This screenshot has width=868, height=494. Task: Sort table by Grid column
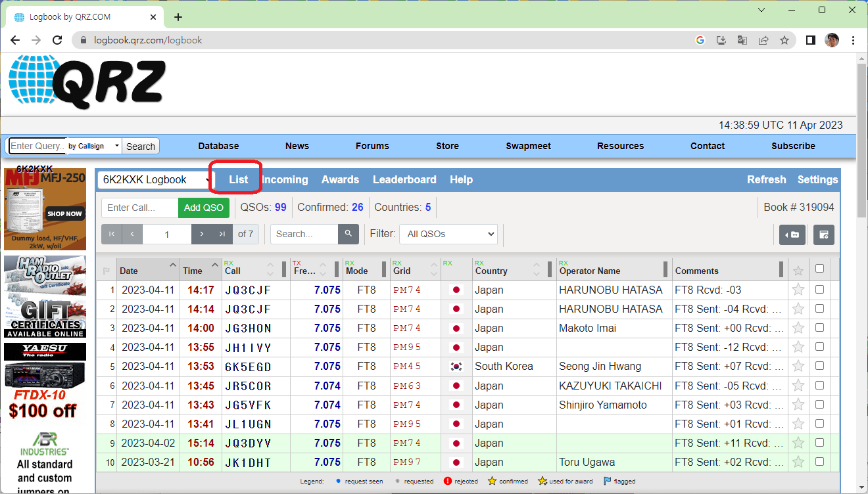coord(416,271)
